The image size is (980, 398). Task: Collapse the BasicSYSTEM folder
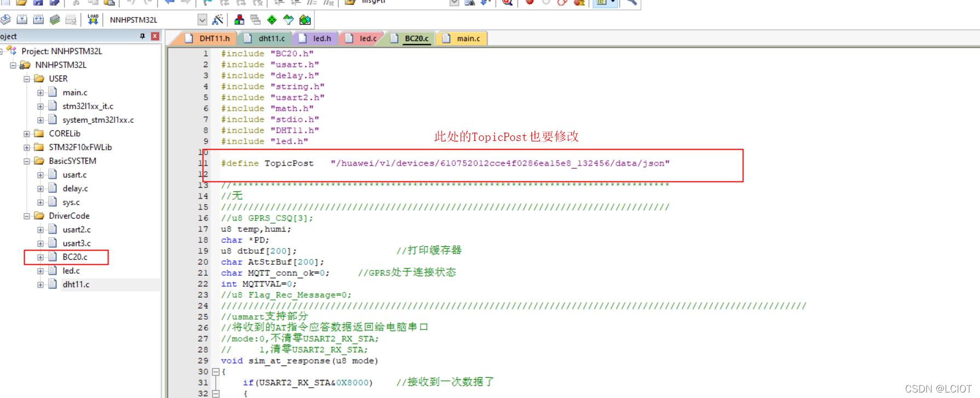pos(27,161)
